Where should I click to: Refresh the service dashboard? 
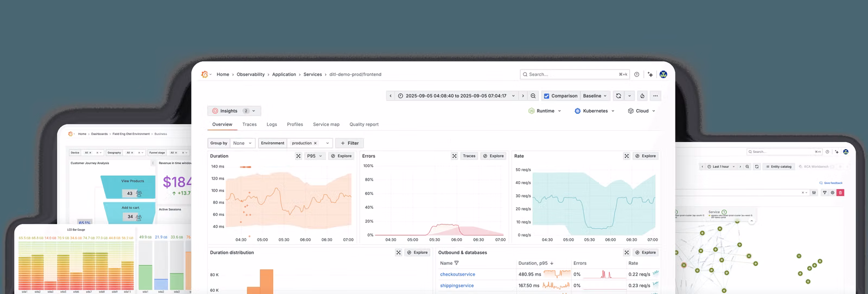pyautogui.click(x=618, y=96)
